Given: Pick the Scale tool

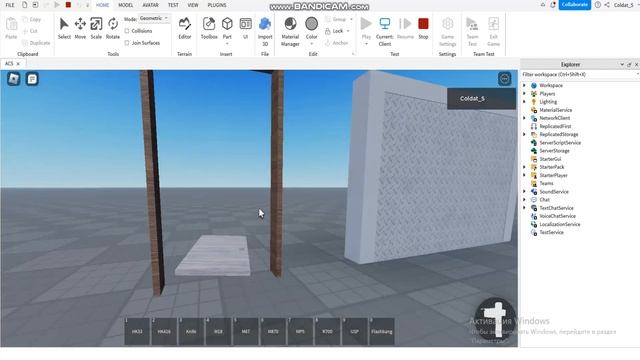Looking at the screenshot, I should (x=96, y=28).
